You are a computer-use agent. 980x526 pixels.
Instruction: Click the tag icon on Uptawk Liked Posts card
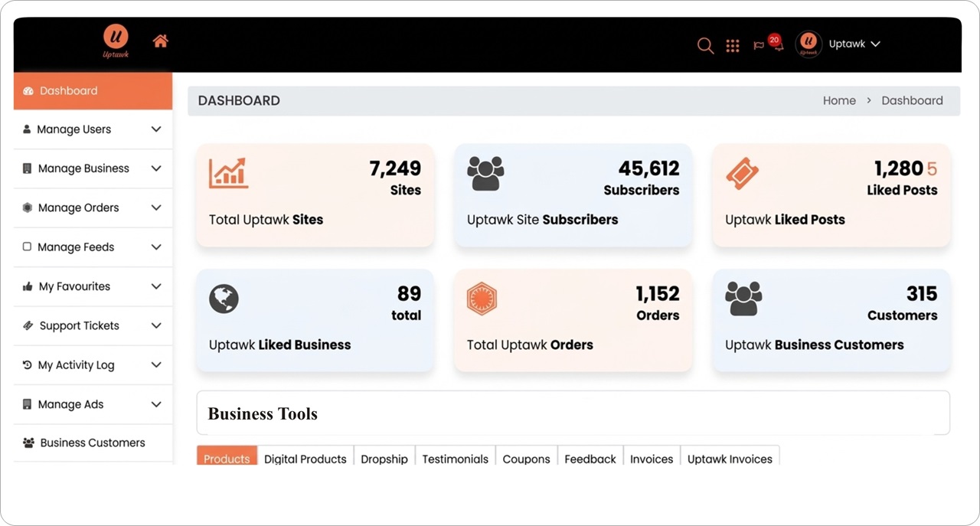point(742,173)
